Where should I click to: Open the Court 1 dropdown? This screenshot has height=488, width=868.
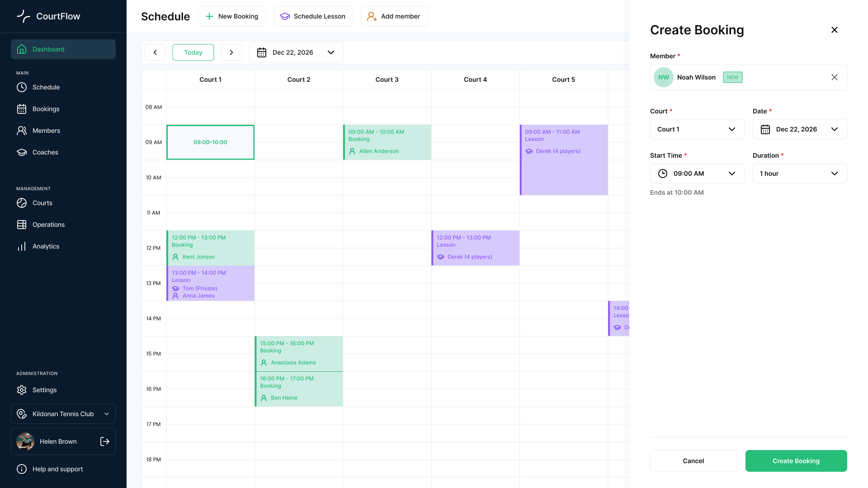[697, 129]
